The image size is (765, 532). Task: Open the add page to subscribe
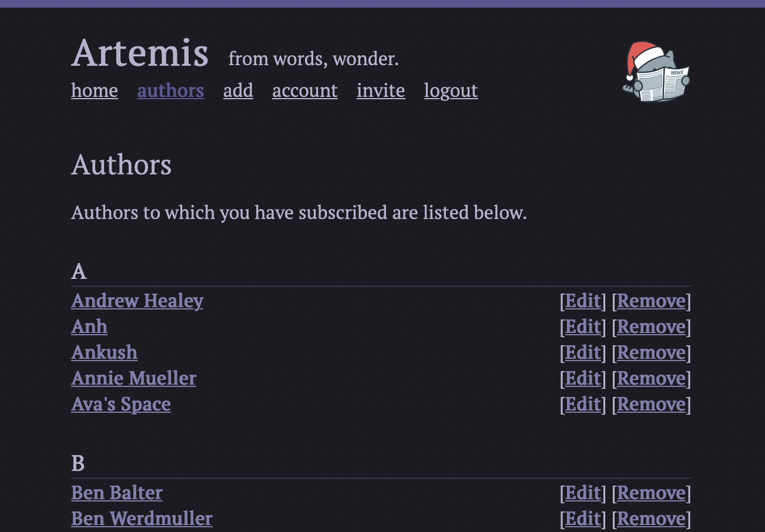pyautogui.click(x=238, y=90)
